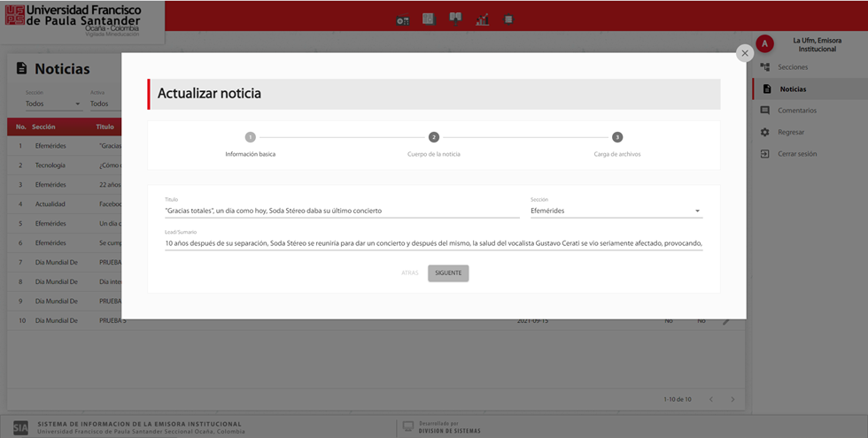
Task: Click the Cerrar sesión exit icon
Action: pyautogui.click(x=765, y=154)
